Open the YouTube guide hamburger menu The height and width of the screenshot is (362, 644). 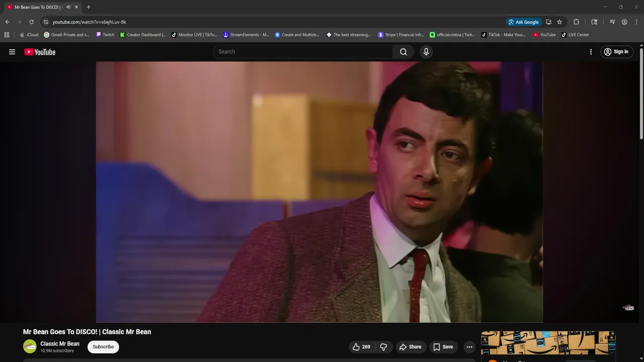pyautogui.click(x=12, y=52)
